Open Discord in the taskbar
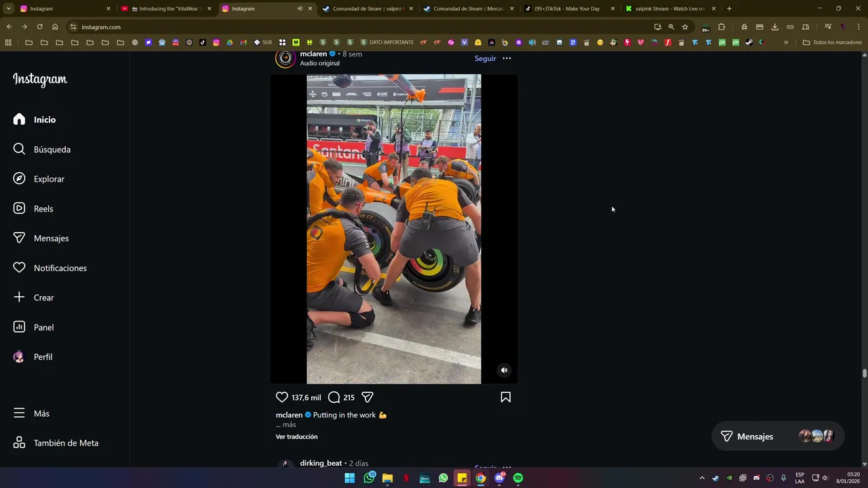Screen dimensions: 868x488 point(500,478)
